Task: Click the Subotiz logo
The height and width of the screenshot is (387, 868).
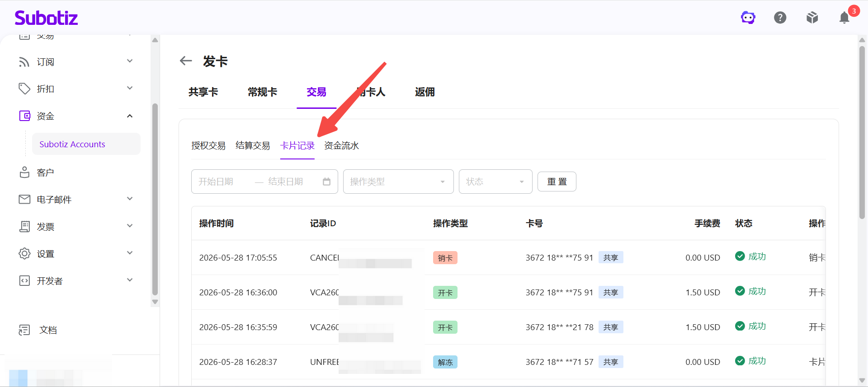Action: pyautogui.click(x=46, y=18)
